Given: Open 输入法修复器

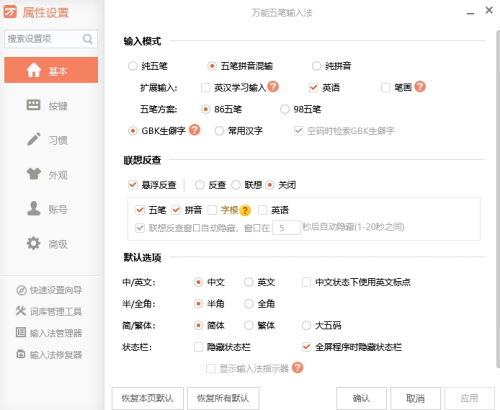Looking at the screenshot, I should [49, 354].
